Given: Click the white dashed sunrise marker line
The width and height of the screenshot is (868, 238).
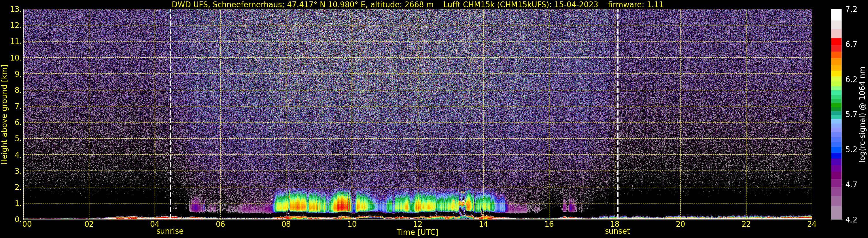Looking at the screenshot, I should (170, 114).
